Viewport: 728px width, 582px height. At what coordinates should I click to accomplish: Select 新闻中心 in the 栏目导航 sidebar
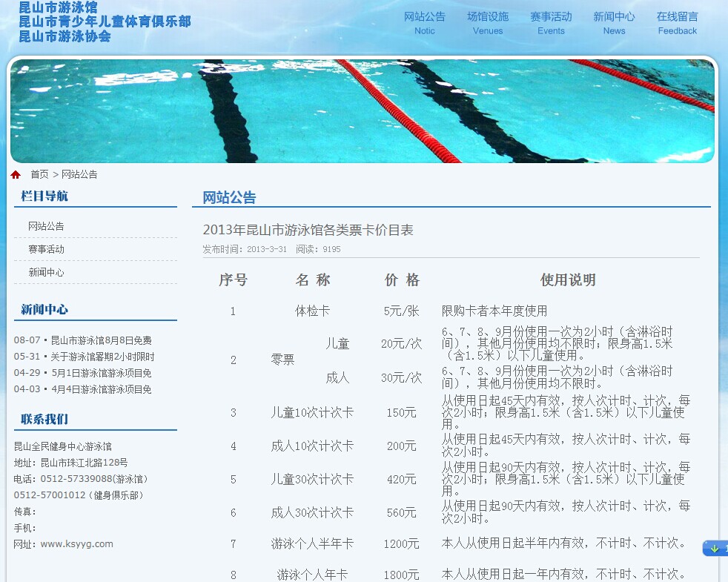(46, 272)
